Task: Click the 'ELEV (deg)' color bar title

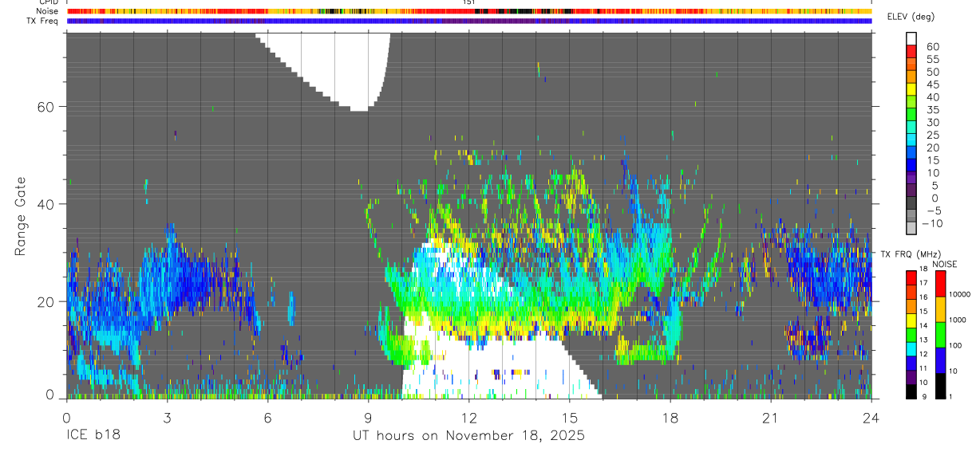Action: pyautogui.click(x=913, y=16)
